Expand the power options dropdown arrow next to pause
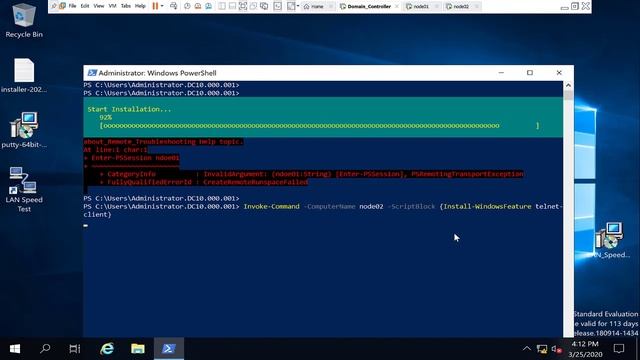This screenshot has width=640, height=360. pos(162,6)
